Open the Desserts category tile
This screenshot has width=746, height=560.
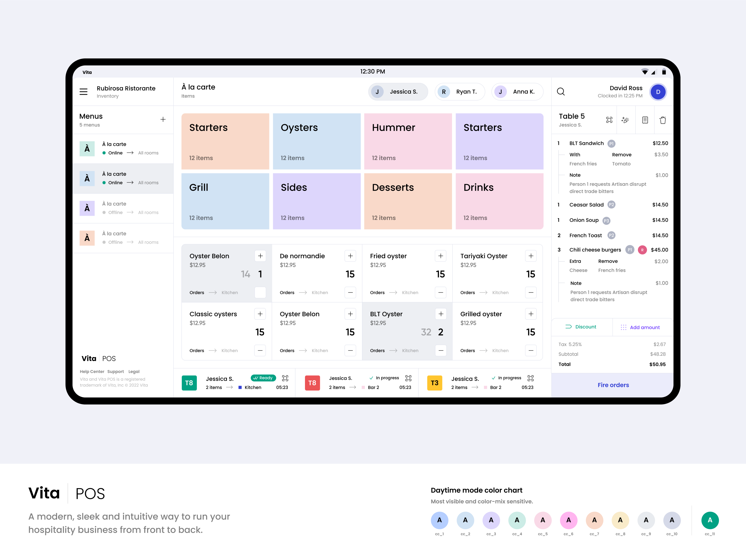point(408,201)
